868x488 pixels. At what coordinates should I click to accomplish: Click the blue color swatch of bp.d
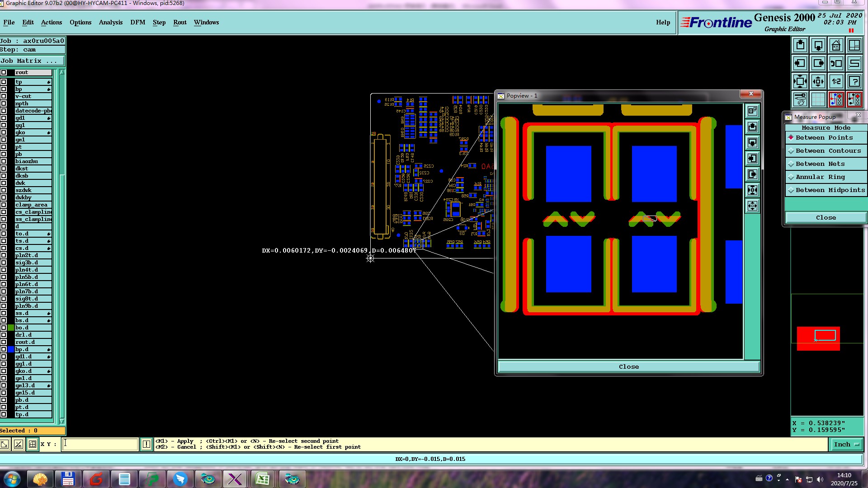(11, 349)
